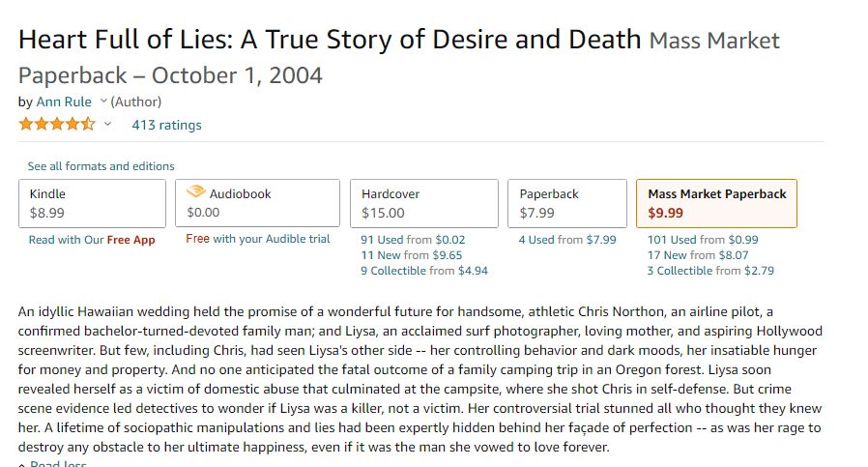868x467 pixels.
Task: View 11 New hardcover offers
Action: [412, 255]
